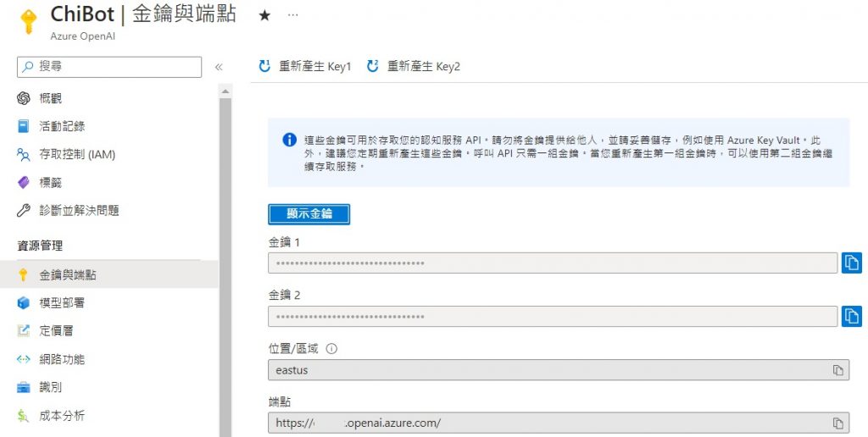This screenshot has width=868, height=437.
Task: Click the 端點 label
Action: pyautogui.click(x=280, y=401)
